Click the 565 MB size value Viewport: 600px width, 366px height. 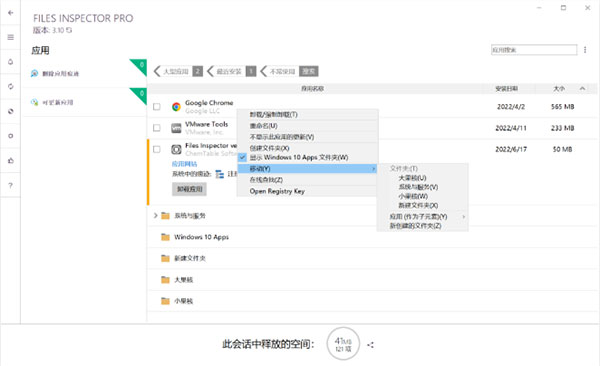point(562,106)
